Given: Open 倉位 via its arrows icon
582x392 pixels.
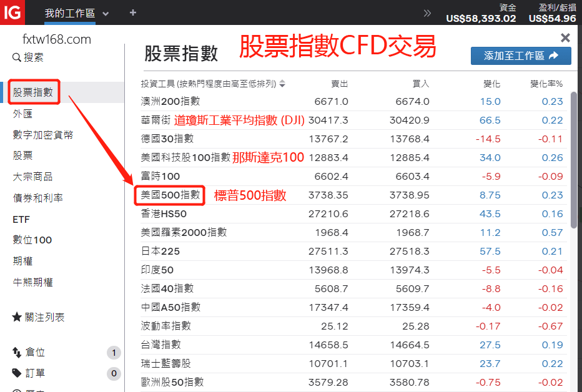Looking at the screenshot, I should [x=17, y=353].
